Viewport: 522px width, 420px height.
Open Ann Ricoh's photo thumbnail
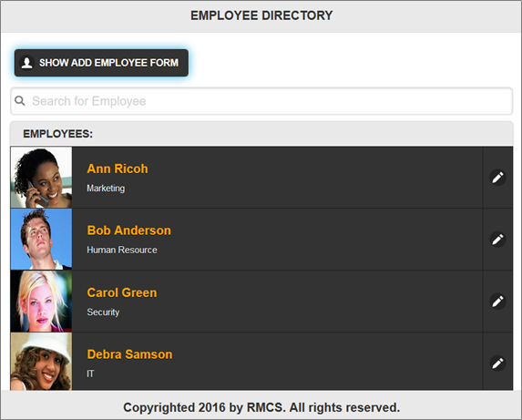point(41,178)
